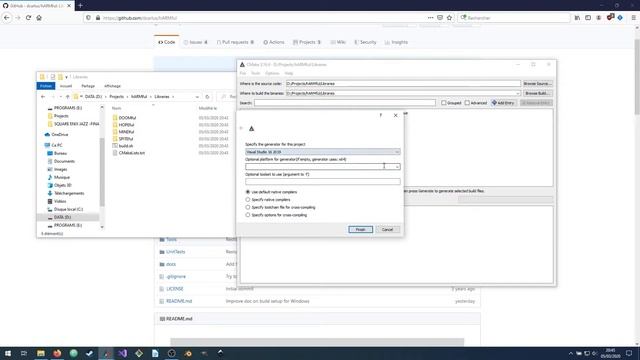Open the Help menu in CMake

pyautogui.click(x=289, y=73)
